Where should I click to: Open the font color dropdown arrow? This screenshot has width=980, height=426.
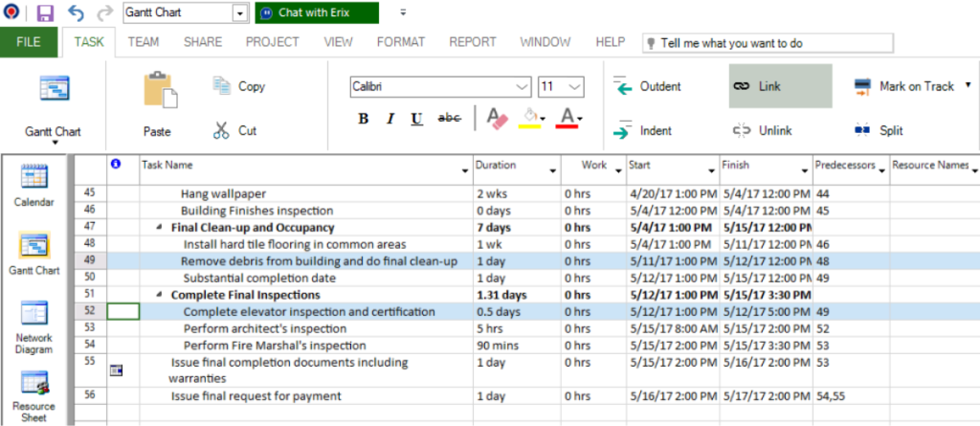581,119
